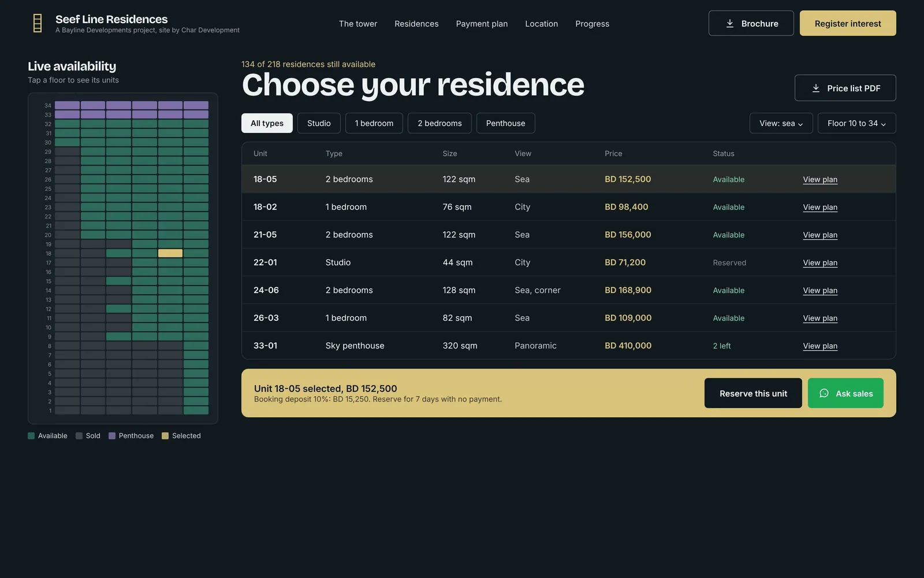
Task: Click the yellow Selected legend swatch
Action: (x=165, y=436)
